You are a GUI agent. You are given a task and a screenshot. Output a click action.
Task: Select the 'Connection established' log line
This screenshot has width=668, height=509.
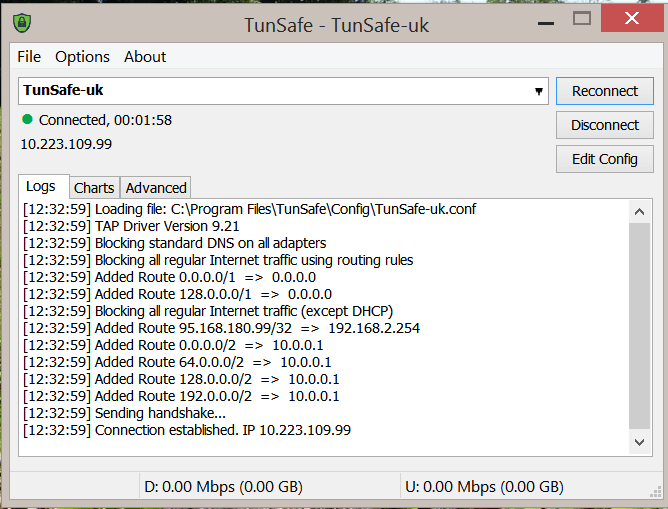click(x=187, y=430)
